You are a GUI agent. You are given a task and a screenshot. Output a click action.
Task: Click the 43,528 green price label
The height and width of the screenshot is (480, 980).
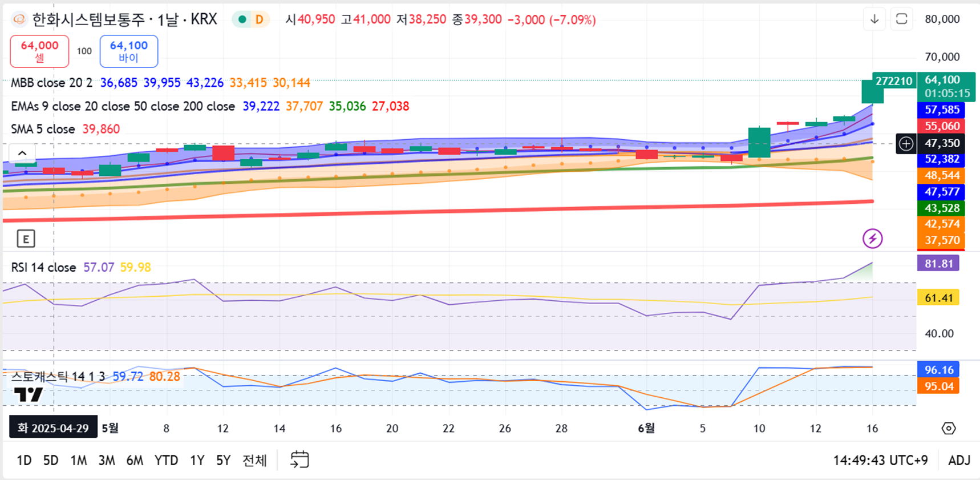(942, 208)
